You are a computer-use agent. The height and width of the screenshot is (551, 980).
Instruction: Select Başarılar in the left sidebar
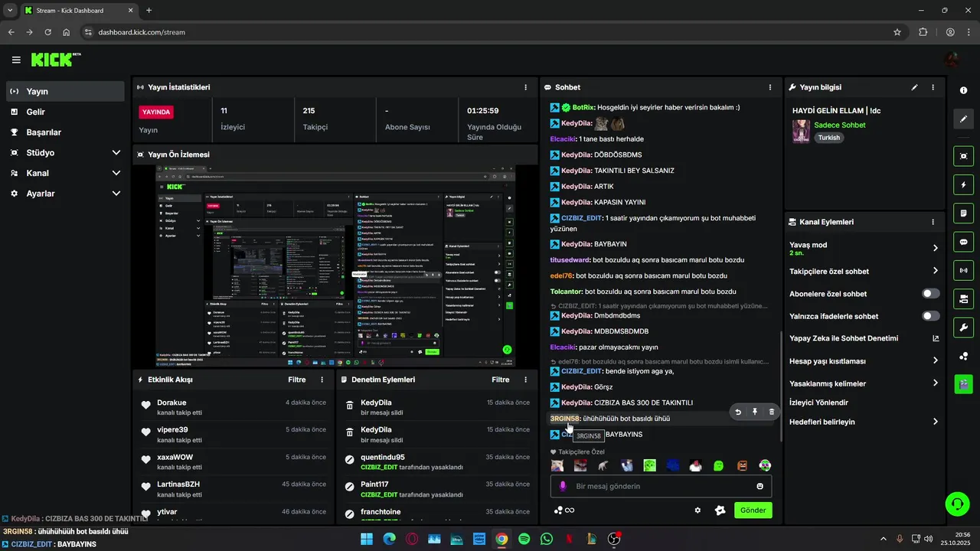tap(65, 132)
